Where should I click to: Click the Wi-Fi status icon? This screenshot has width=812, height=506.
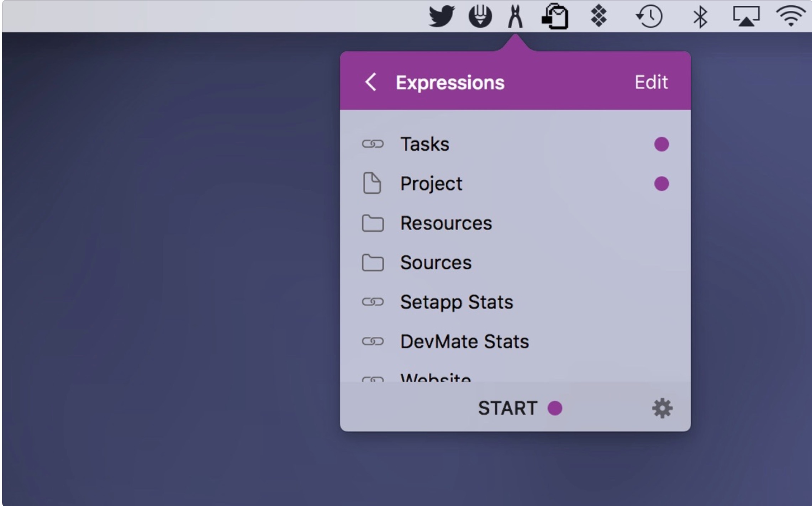[x=790, y=16]
